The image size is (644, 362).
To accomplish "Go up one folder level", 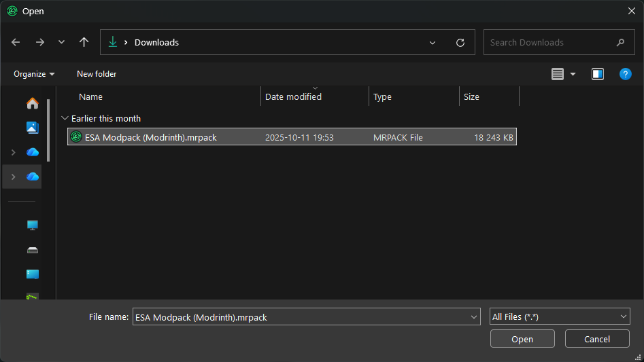I will pyautogui.click(x=84, y=42).
